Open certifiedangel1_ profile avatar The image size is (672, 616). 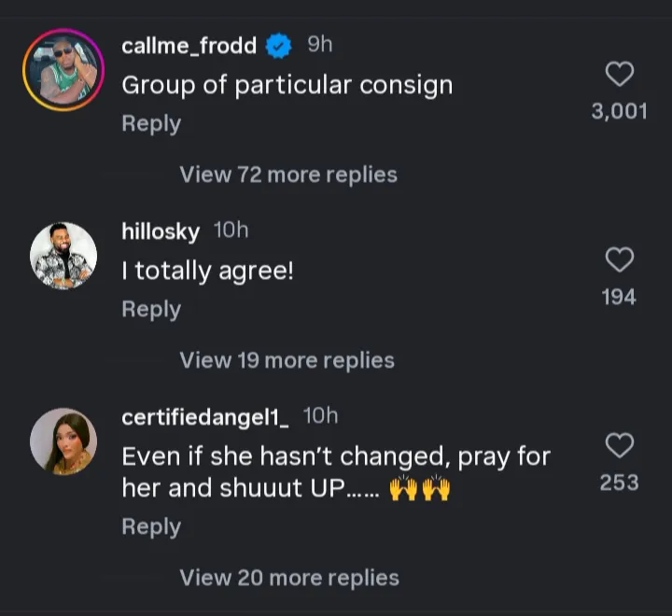click(63, 441)
